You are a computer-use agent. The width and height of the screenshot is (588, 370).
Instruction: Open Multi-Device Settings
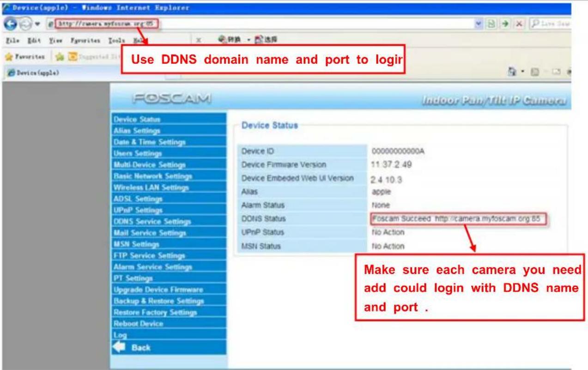coord(169,164)
